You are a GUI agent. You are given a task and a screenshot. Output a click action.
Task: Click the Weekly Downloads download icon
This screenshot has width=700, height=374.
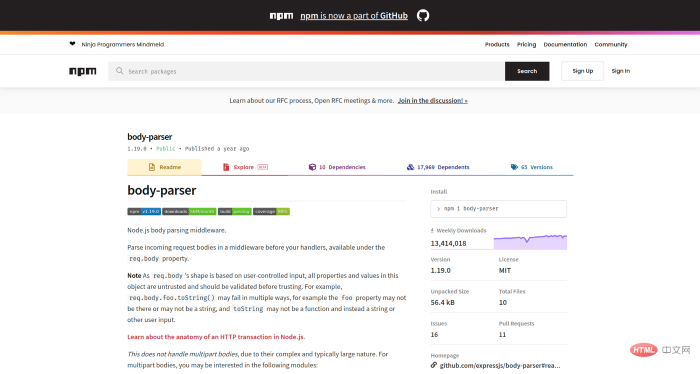[x=432, y=230]
